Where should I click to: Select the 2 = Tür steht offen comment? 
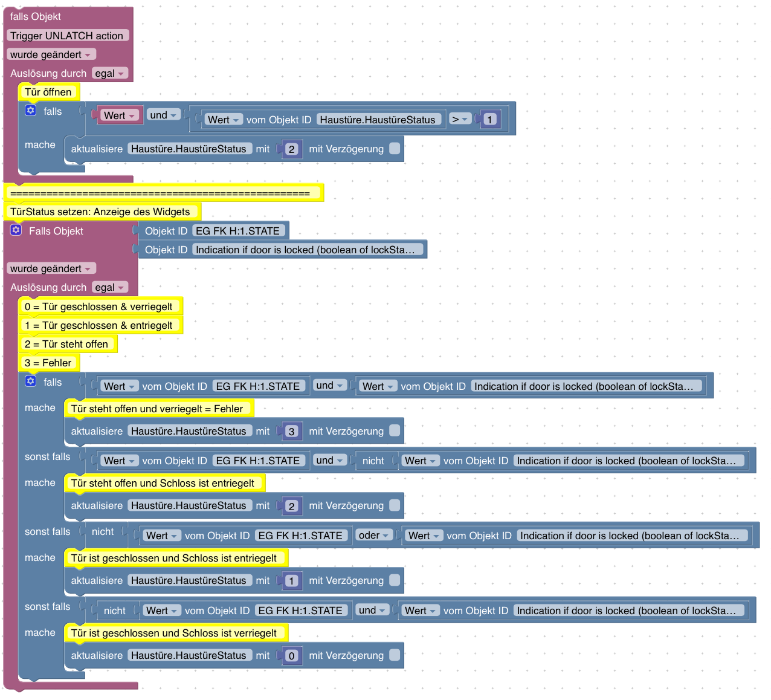pos(66,344)
